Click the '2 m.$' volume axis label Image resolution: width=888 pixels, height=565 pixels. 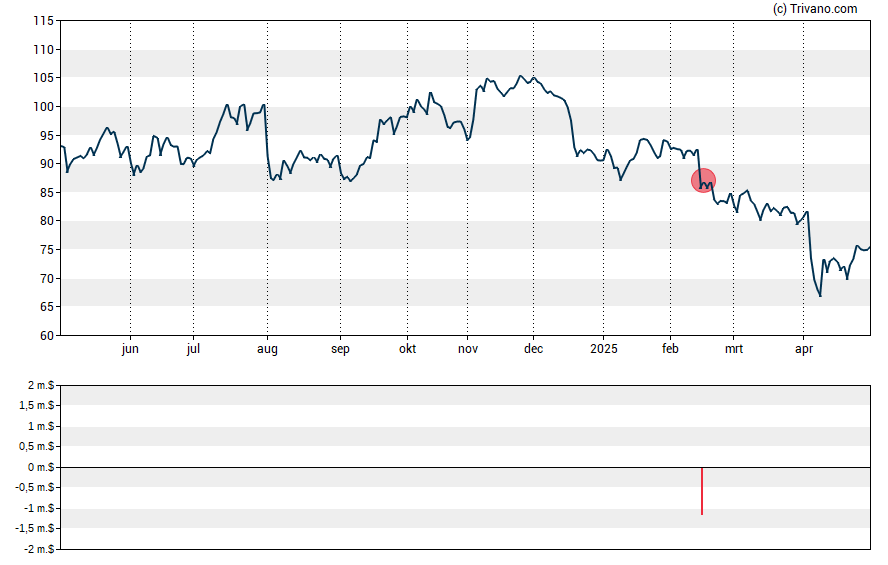click(41, 386)
